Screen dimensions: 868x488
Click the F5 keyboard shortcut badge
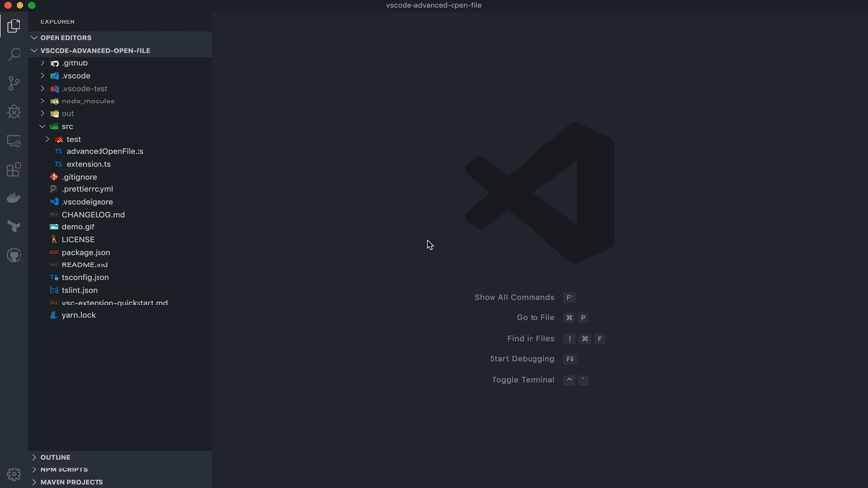[x=569, y=359]
